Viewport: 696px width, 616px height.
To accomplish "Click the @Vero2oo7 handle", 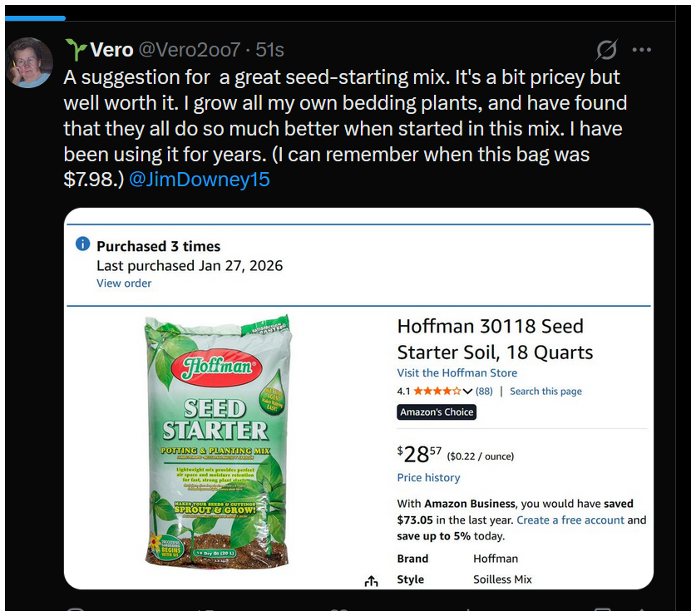I will [189, 50].
